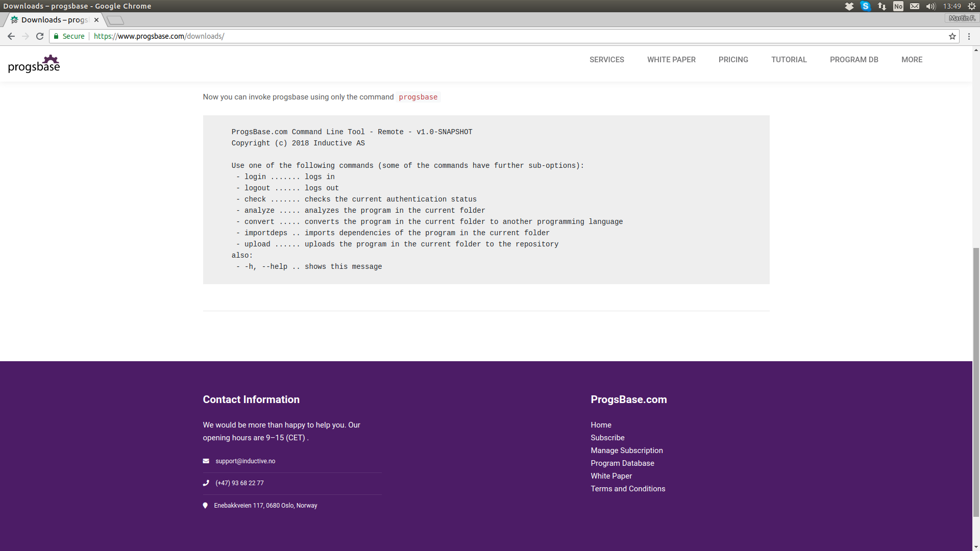Follow the Subscribe footer link

coord(607,438)
